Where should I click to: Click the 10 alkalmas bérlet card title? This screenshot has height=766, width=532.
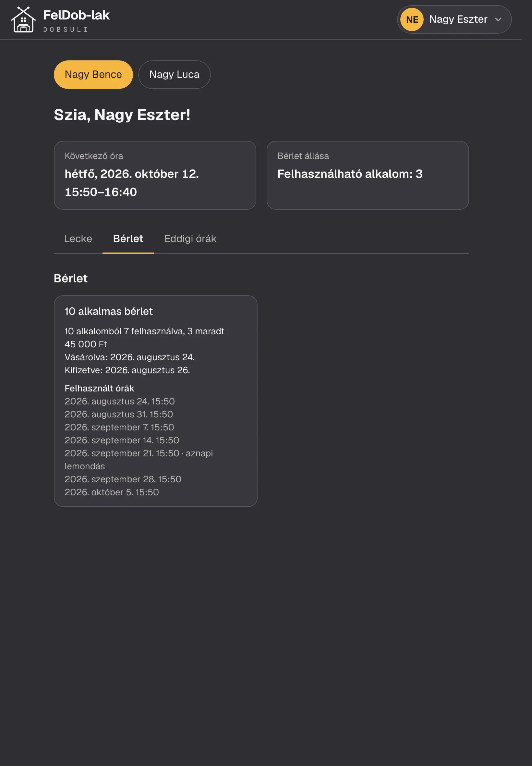109,311
